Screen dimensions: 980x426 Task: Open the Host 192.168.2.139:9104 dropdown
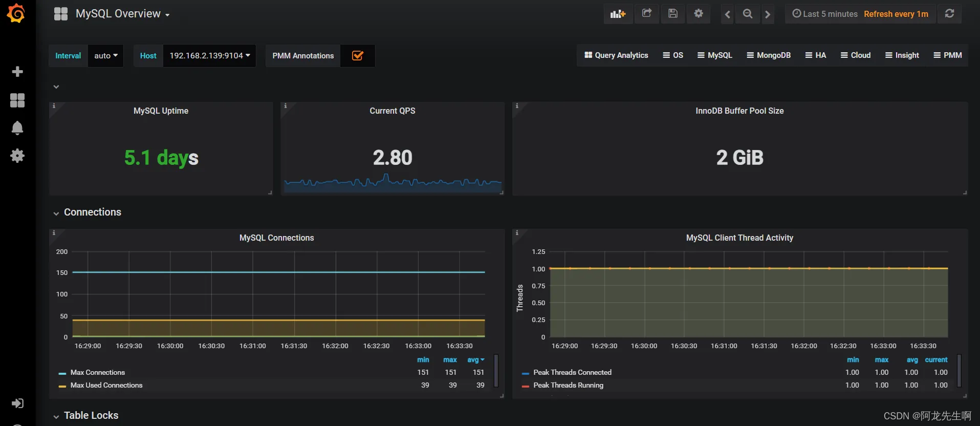pos(210,55)
